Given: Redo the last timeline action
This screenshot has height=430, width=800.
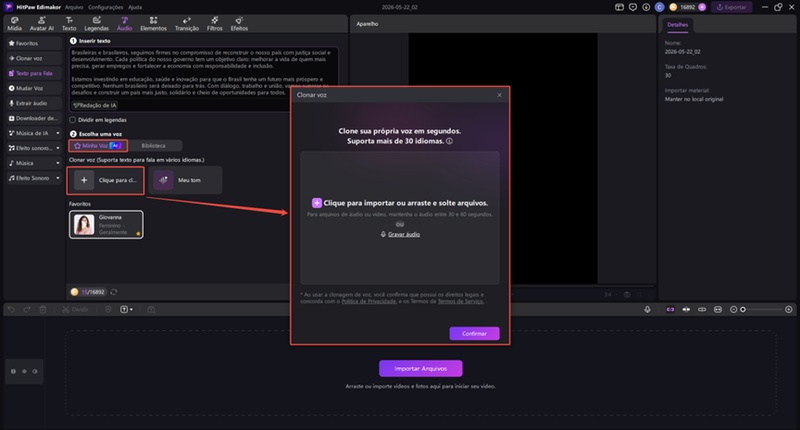Looking at the screenshot, I should (x=27, y=310).
